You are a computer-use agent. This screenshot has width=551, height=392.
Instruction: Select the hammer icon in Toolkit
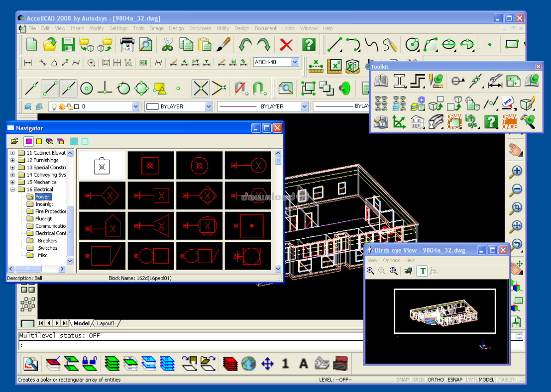coord(528,121)
